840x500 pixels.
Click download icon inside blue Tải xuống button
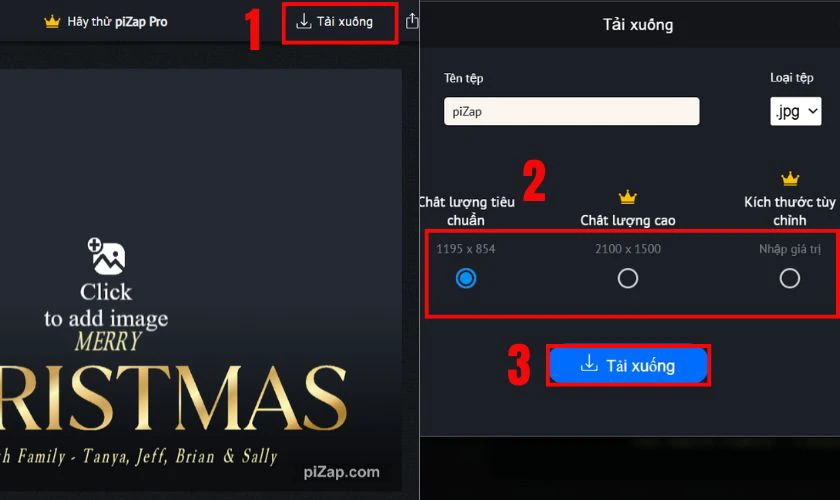click(x=589, y=363)
